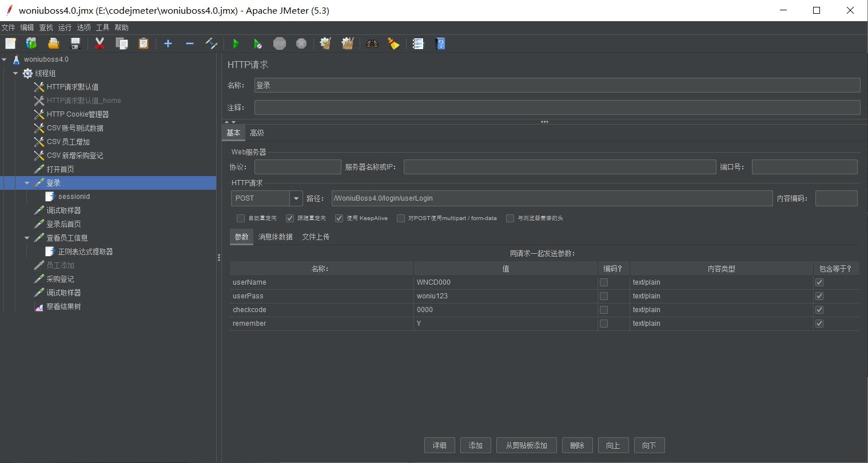Click the Stop test icon

[279, 43]
